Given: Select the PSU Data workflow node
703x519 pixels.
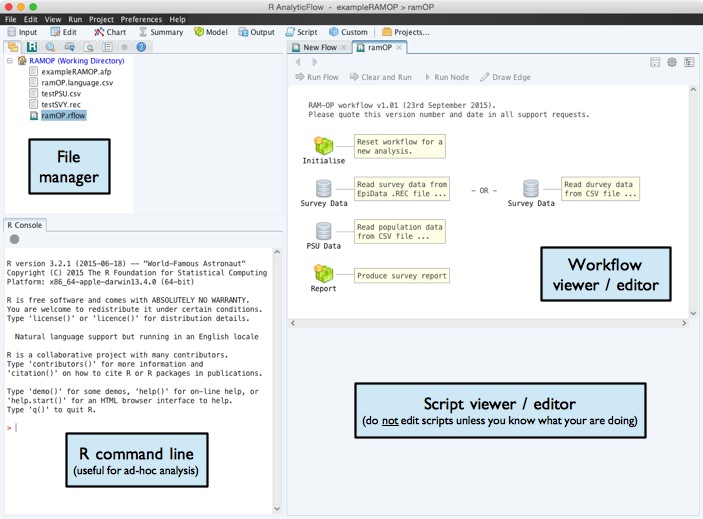Looking at the screenshot, I should coord(324,236).
